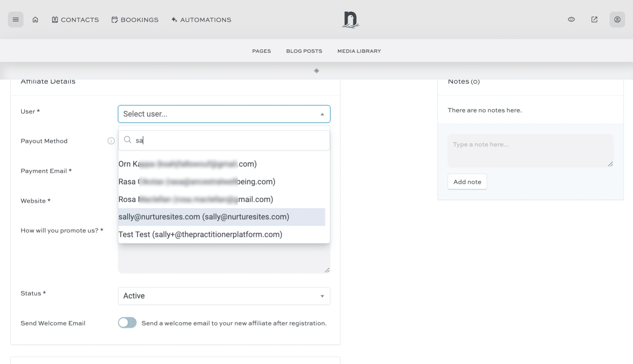Click the Home icon in the top bar
633x364 pixels.
click(35, 19)
